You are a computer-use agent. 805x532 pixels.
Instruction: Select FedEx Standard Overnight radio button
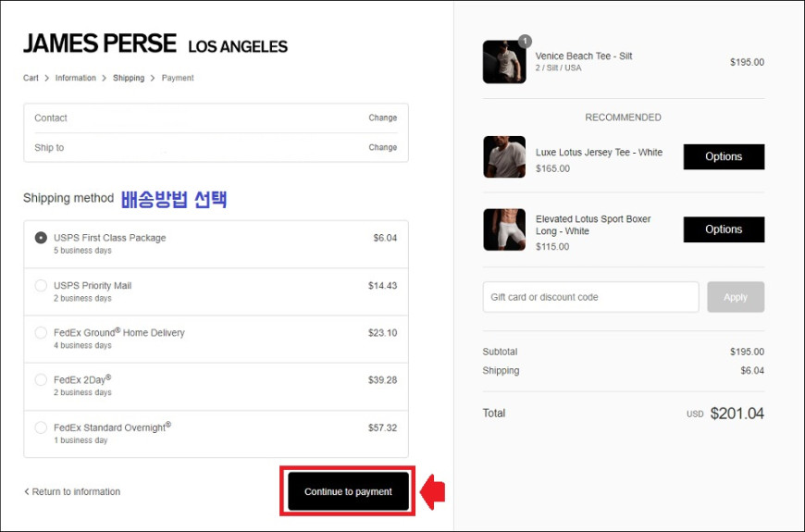pyautogui.click(x=41, y=427)
